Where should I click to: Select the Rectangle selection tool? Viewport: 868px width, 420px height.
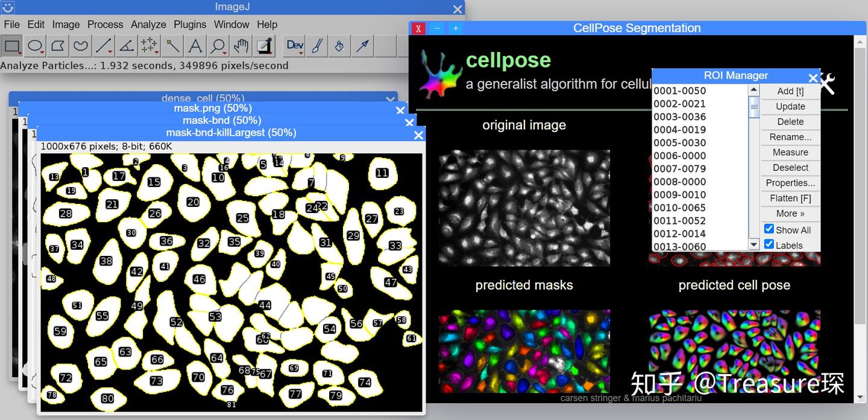pyautogui.click(x=13, y=45)
